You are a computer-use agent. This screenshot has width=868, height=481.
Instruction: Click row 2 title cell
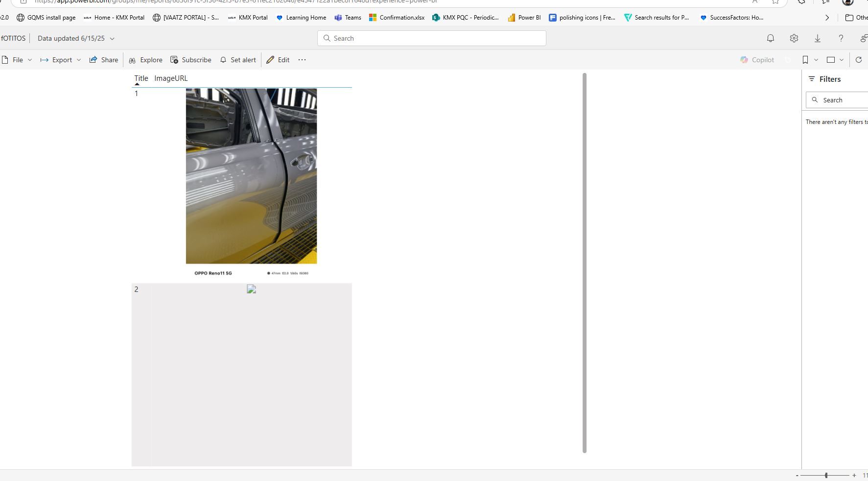point(136,289)
